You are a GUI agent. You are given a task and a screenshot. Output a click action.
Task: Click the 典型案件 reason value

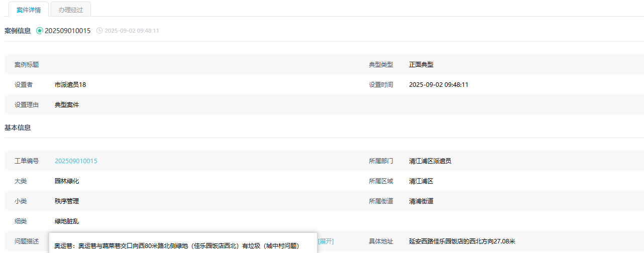pos(67,105)
